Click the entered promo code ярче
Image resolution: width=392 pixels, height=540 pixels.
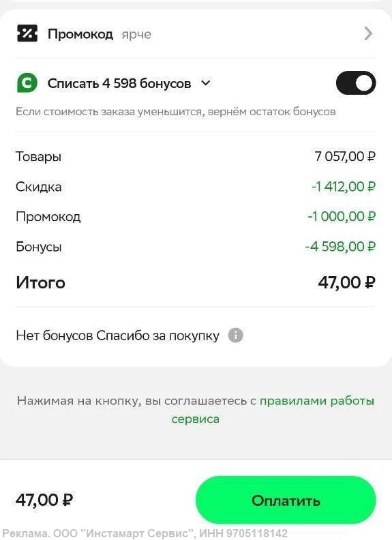click(136, 35)
